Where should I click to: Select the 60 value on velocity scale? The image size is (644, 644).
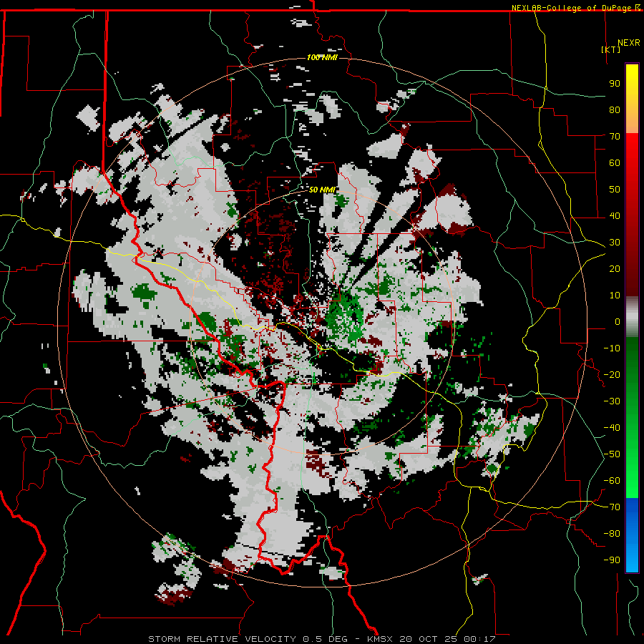[x=615, y=163]
